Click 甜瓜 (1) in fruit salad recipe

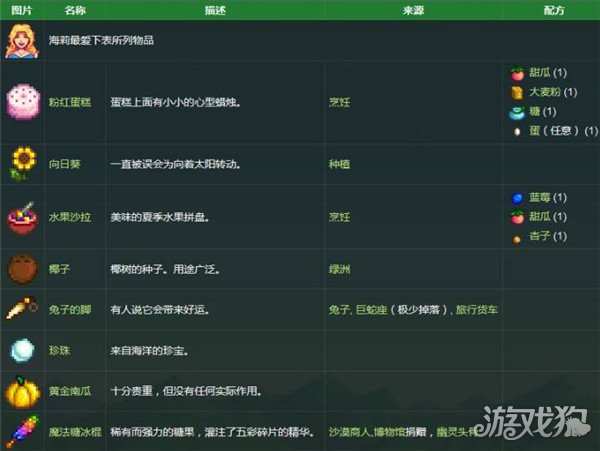[x=548, y=217]
